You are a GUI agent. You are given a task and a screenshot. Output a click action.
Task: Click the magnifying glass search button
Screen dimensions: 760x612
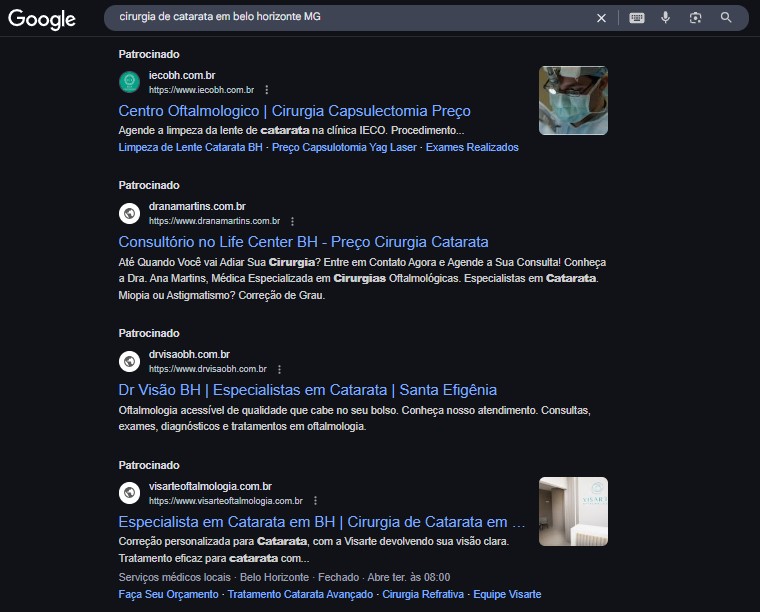click(x=726, y=17)
